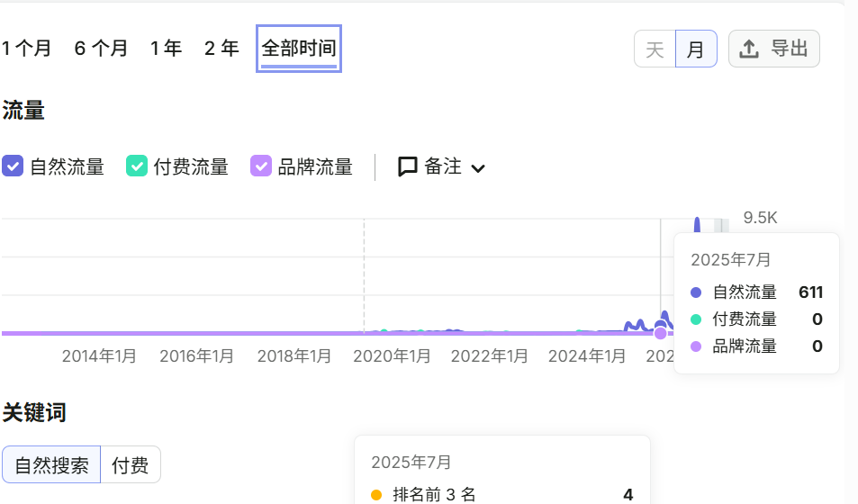Image resolution: width=858 pixels, height=504 pixels.
Task: Click the 2014年1月 axis label
Action: click(99, 356)
